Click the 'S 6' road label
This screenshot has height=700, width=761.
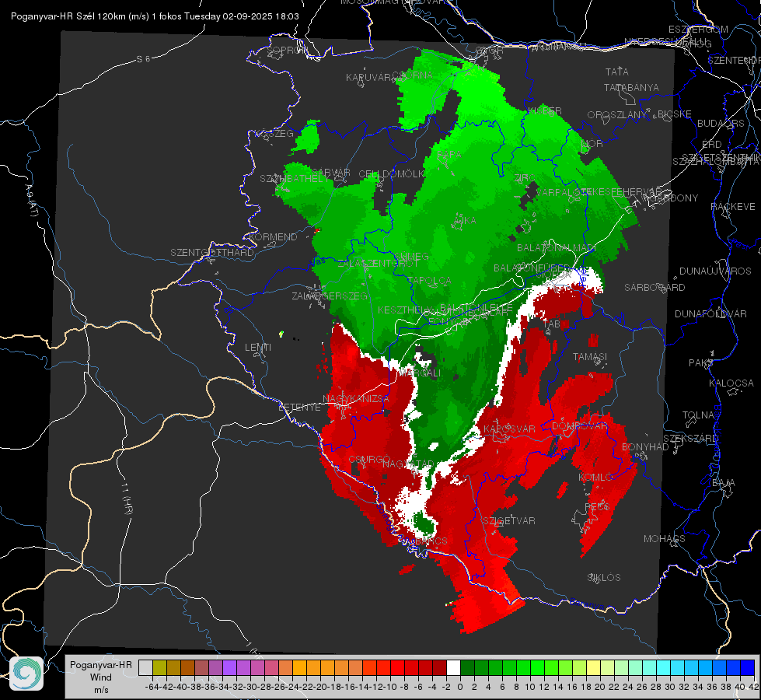click(143, 59)
